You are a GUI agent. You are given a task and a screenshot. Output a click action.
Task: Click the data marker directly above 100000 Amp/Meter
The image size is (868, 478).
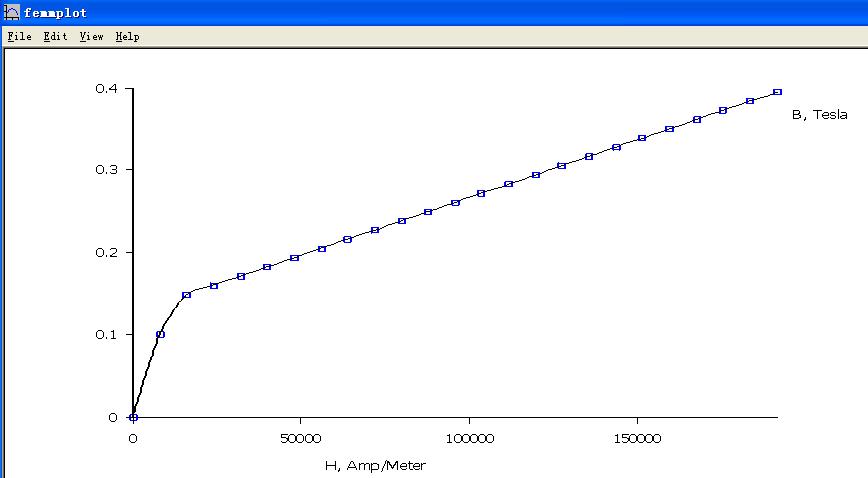[481, 193]
